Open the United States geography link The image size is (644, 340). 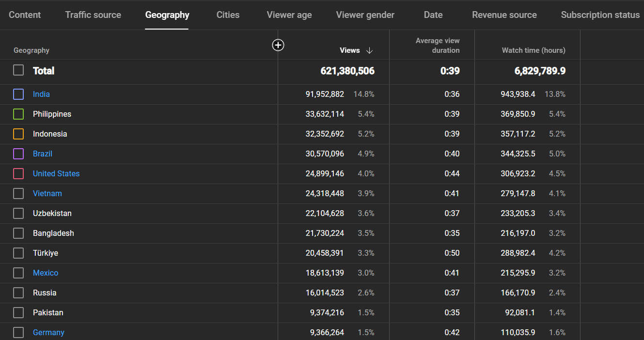pos(56,173)
